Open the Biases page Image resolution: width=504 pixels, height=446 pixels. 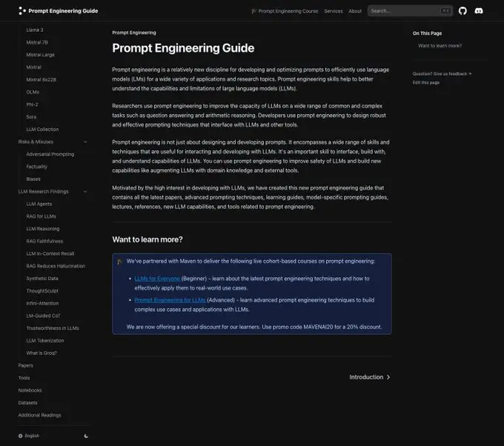[x=33, y=179]
